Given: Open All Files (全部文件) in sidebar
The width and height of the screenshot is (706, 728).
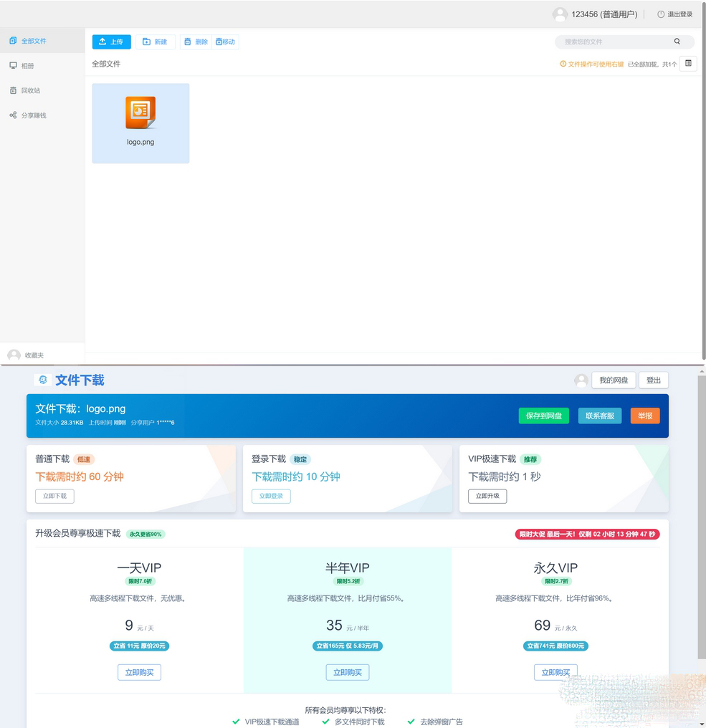Looking at the screenshot, I should (x=34, y=41).
